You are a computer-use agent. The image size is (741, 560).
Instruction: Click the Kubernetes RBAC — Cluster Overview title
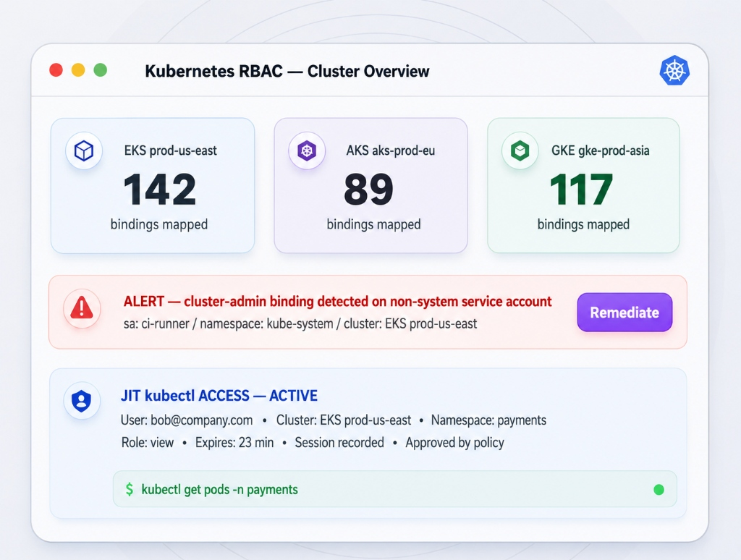click(x=287, y=72)
